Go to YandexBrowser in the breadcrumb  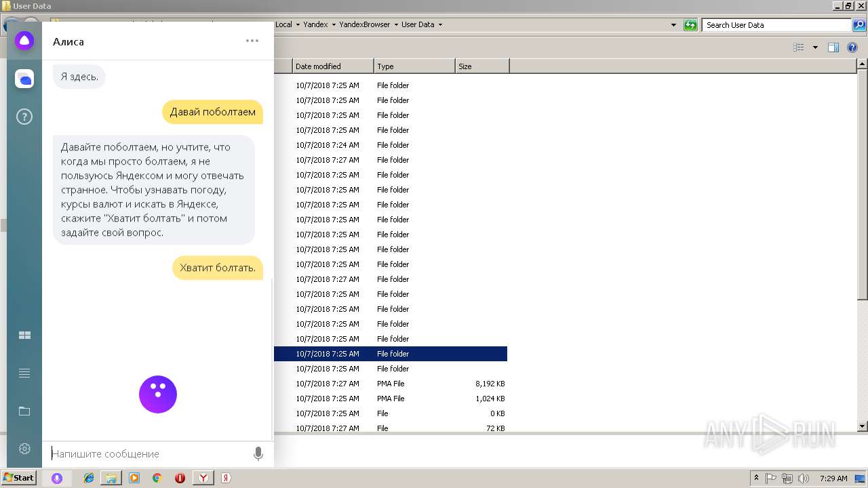tap(365, 25)
